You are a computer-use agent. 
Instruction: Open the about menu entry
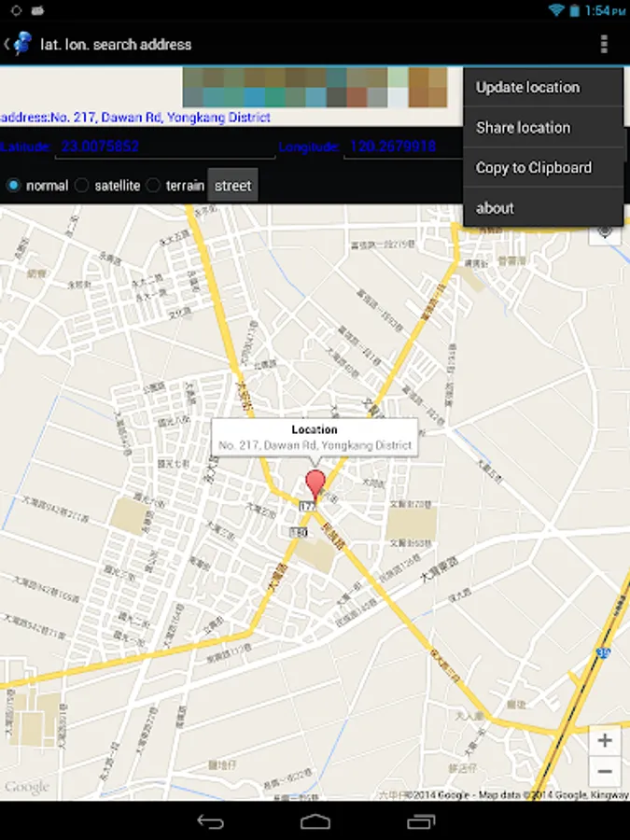(x=543, y=208)
